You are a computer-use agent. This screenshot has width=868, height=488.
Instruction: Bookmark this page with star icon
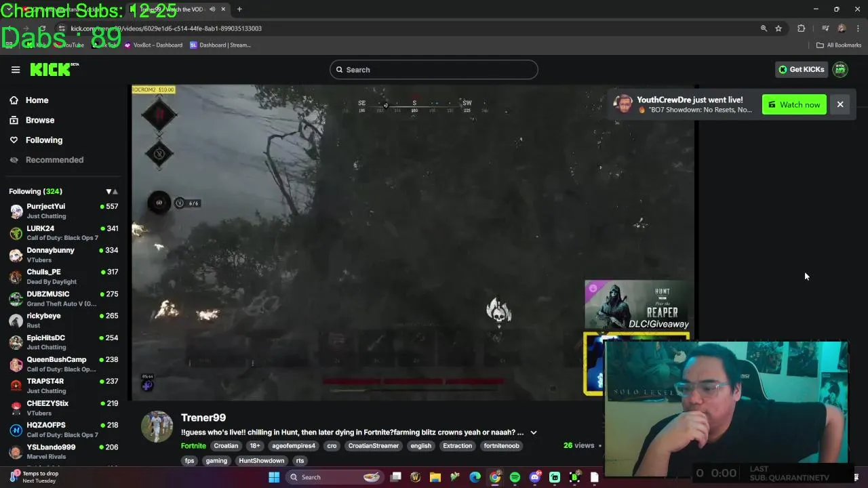(x=778, y=28)
